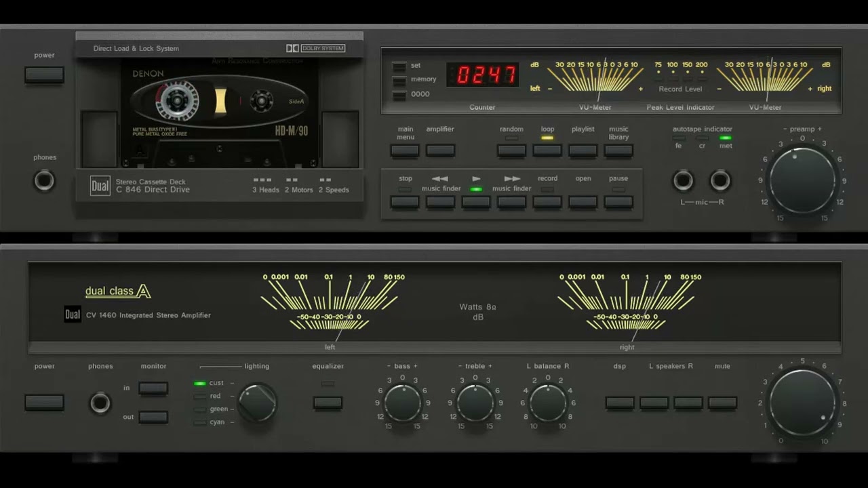Click the dual class A logo
Image resolution: width=868 pixels, height=488 pixels.
coord(118,291)
